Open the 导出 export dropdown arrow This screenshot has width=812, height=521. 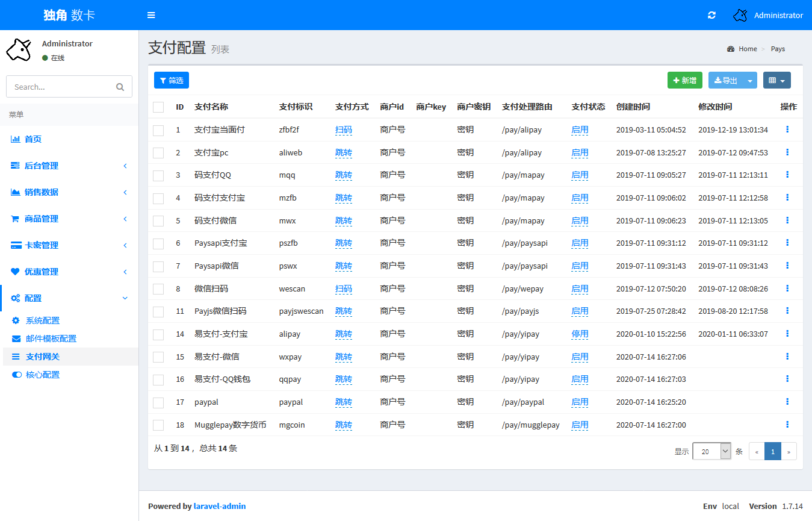[x=749, y=80]
